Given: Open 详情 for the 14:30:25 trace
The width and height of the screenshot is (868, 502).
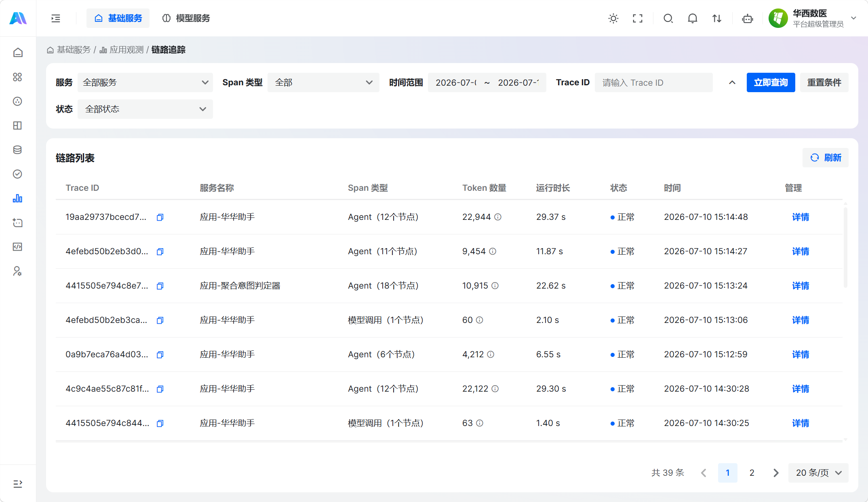Looking at the screenshot, I should 801,423.
